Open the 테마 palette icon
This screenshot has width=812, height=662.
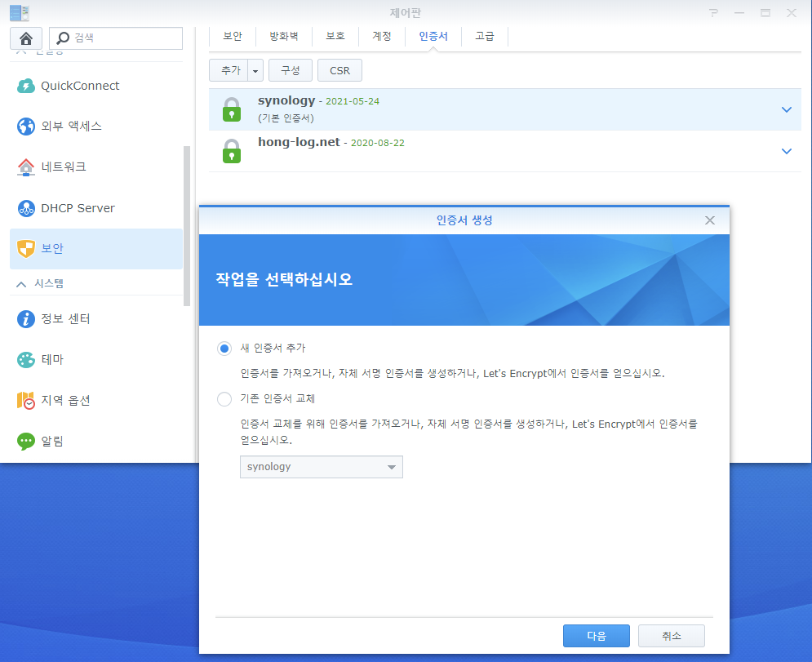point(26,359)
